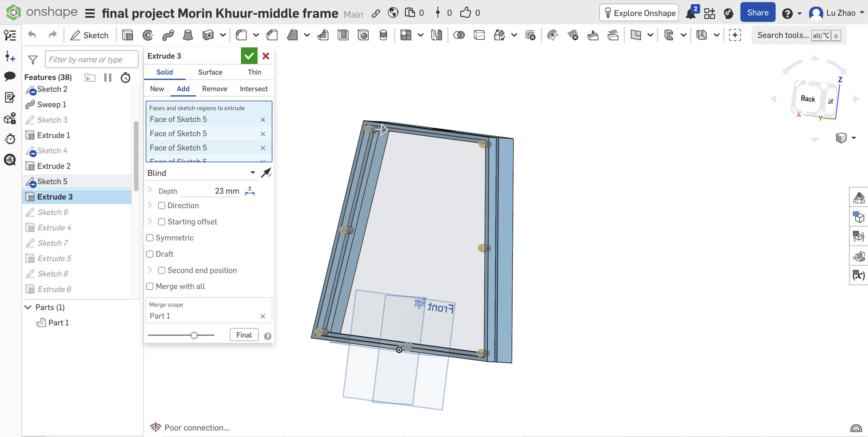Click the undo arrow icon

[32, 35]
